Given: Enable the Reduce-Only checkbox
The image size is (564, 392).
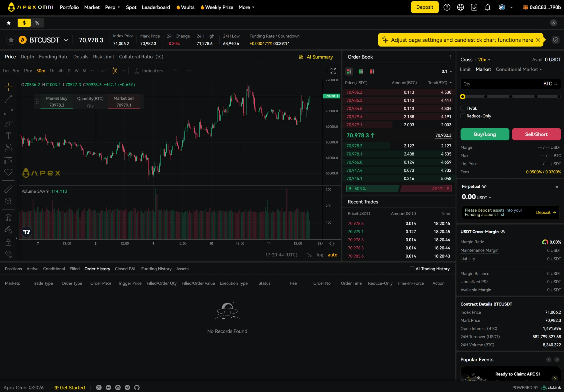Looking at the screenshot, I should point(462,116).
